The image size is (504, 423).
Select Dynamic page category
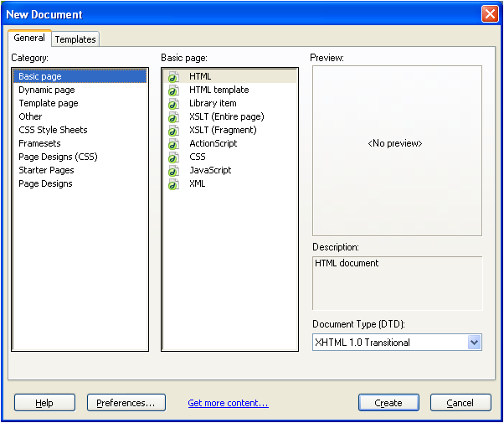pos(47,90)
